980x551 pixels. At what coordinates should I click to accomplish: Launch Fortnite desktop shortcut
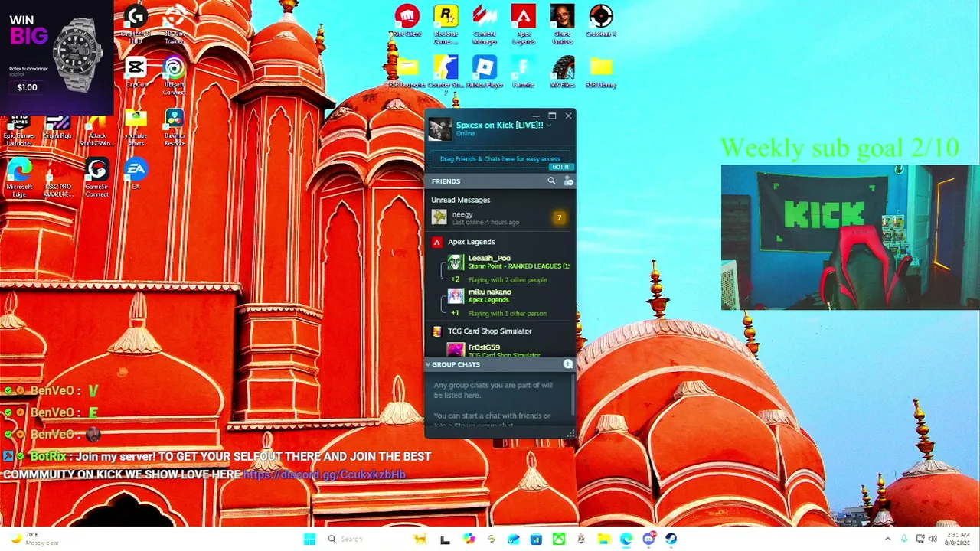(524, 71)
